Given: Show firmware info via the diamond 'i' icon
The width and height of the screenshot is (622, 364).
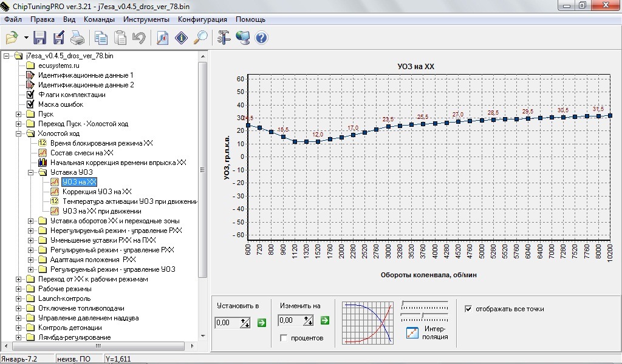Looking at the screenshot, I should pyautogui.click(x=181, y=38).
